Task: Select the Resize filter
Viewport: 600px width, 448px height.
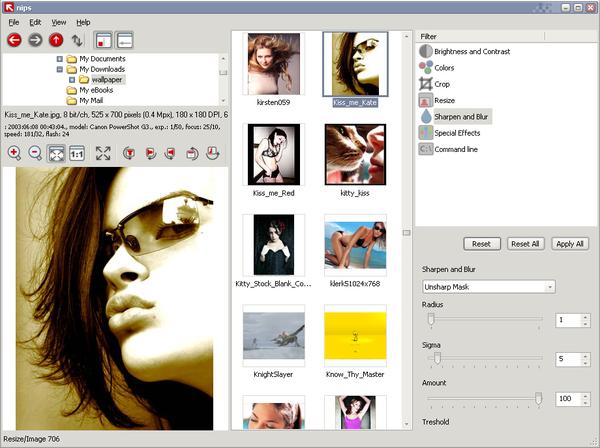Action: click(x=437, y=101)
